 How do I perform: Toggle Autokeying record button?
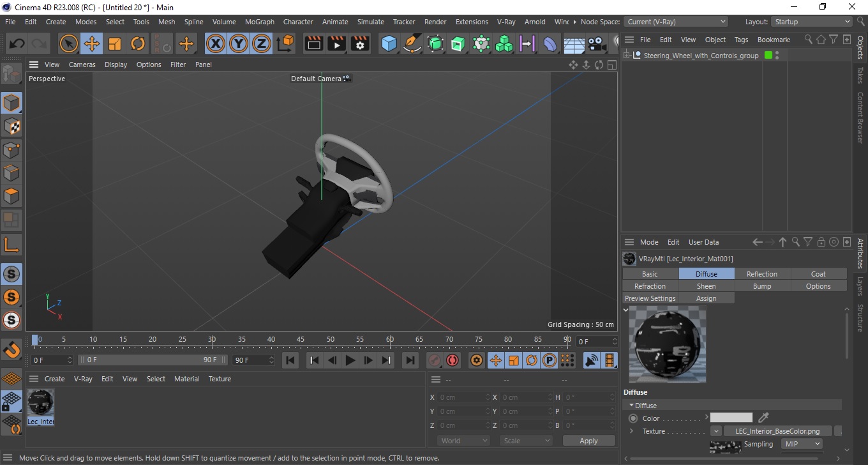tap(453, 360)
